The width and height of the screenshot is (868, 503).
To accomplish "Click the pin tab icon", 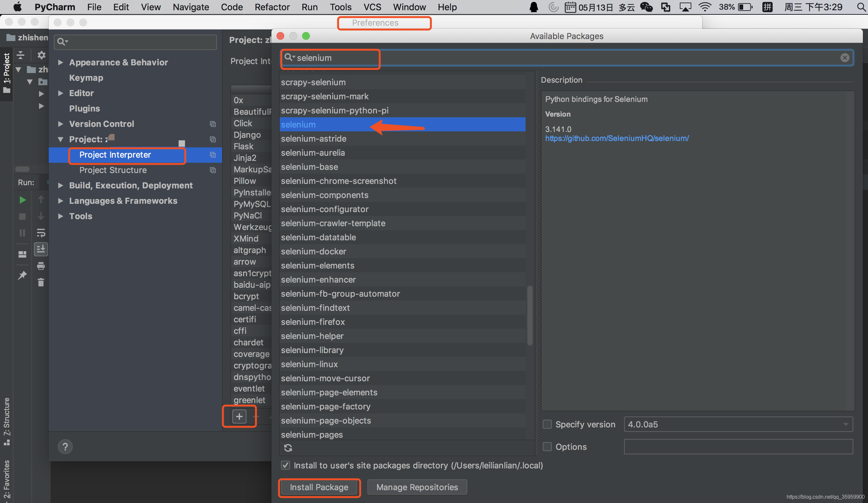I will pyautogui.click(x=22, y=275).
